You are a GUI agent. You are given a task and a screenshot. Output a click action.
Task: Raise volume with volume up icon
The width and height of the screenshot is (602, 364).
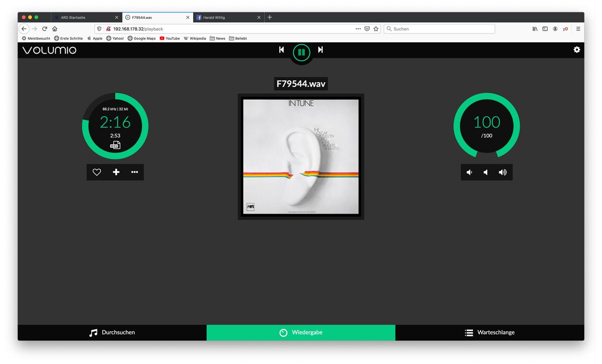point(503,172)
